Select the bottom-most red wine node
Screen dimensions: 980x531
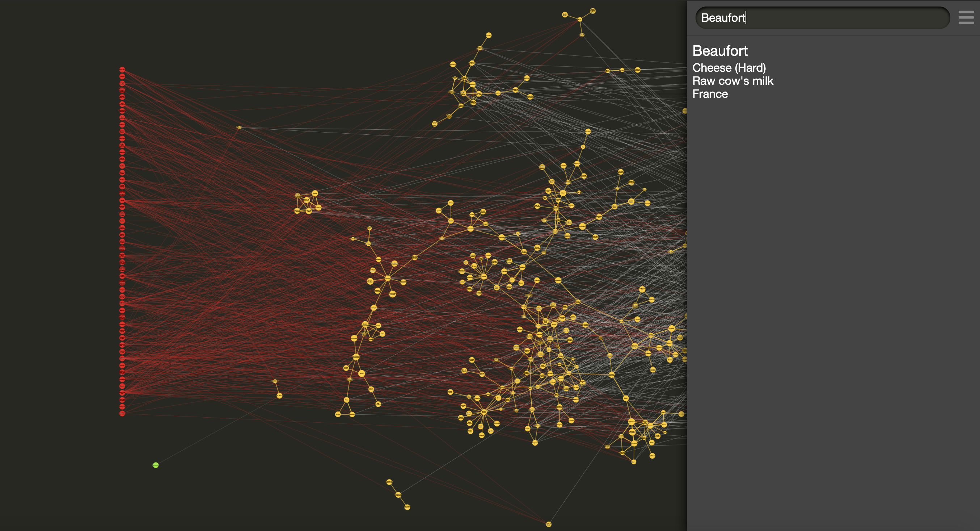click(x=122, y=413)
